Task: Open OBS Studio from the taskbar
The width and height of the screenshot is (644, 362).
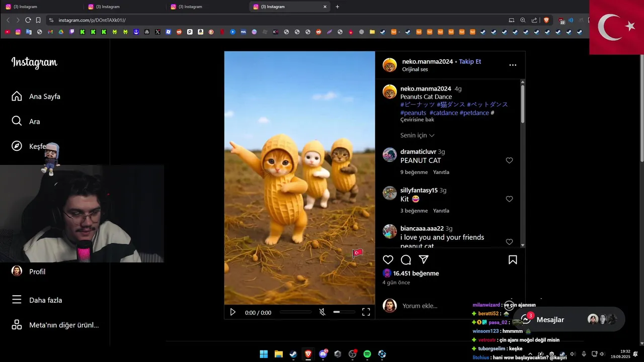Action: click(352, 354)
